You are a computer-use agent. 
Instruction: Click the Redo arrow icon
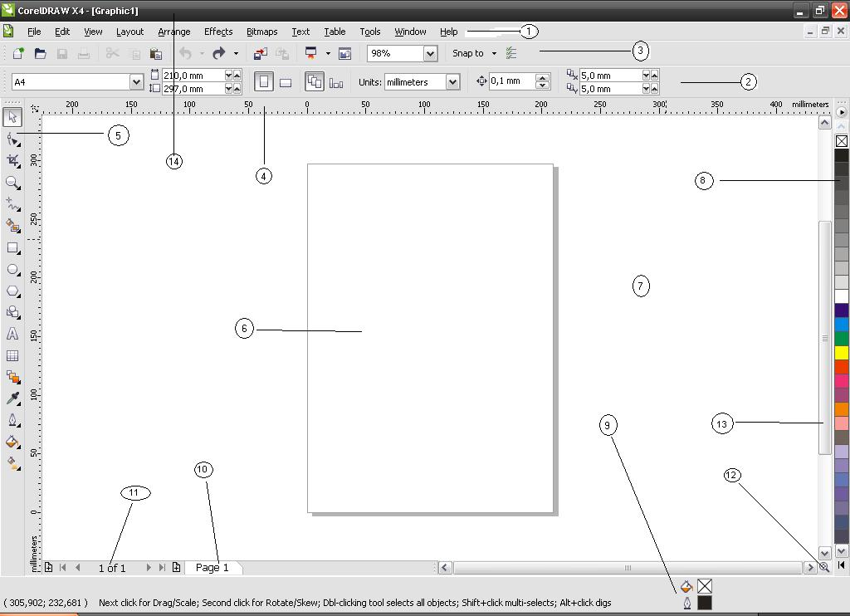tap(219, 53)
